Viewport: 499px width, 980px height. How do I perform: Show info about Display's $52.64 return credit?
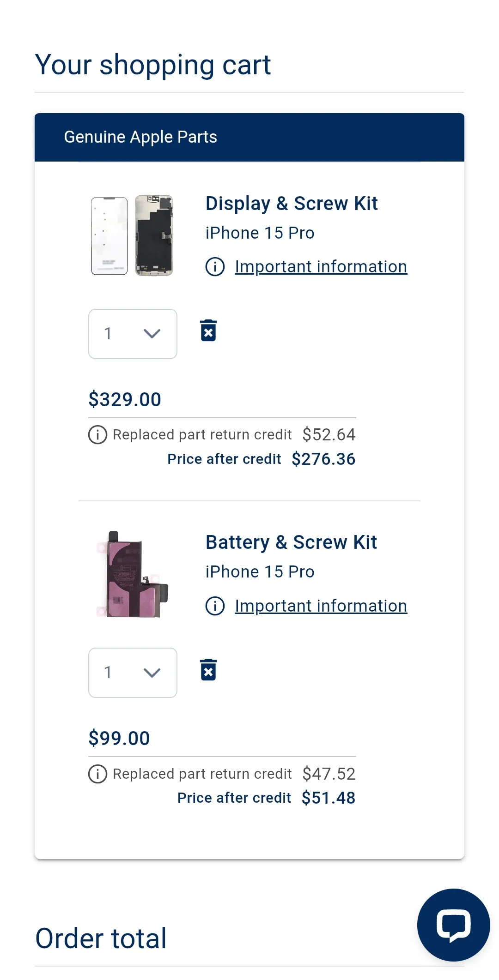(x=97, y=435)
